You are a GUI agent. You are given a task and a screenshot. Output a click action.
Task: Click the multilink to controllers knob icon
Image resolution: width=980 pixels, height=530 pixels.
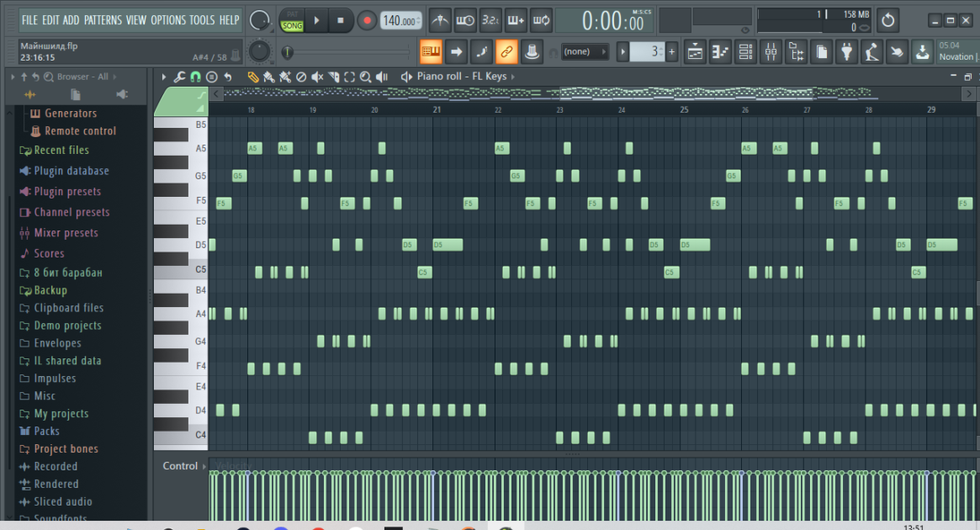(x=532, y=52)
